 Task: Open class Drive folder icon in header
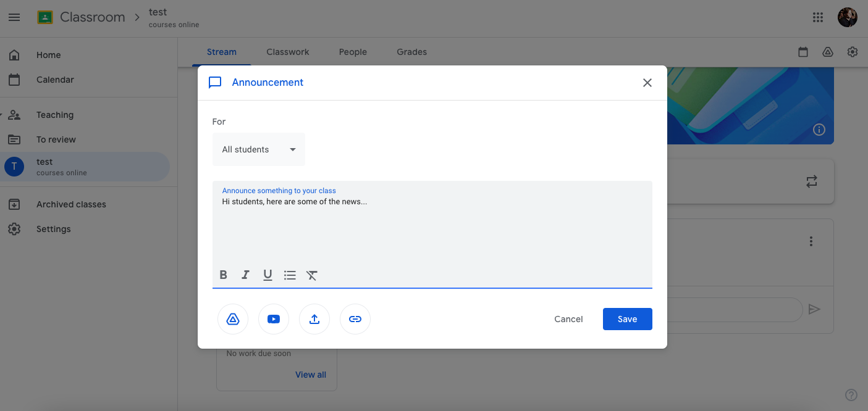[828, 52]
